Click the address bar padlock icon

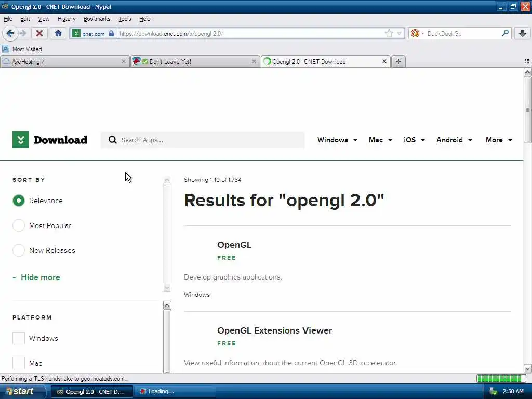pyautogui.click(x=111, y=33)
